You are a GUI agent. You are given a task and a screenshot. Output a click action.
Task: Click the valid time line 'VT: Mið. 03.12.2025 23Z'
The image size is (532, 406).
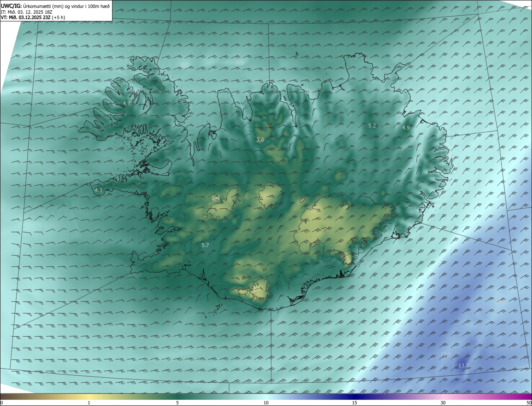pos(26,17)
